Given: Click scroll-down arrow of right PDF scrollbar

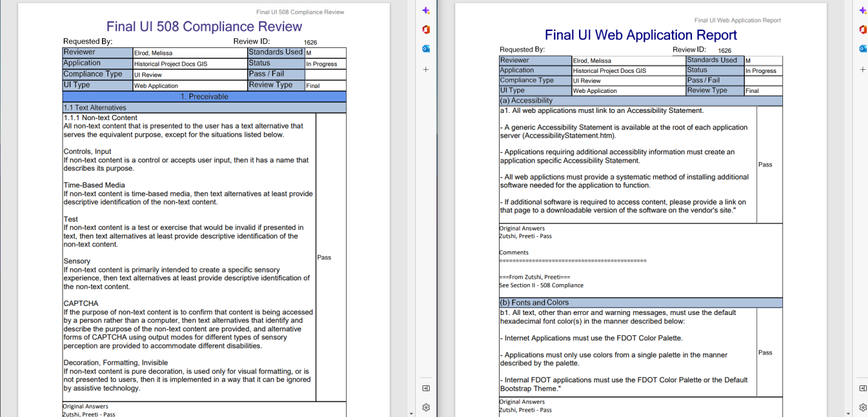Looking at the screenshot, I should pos(849,413).
